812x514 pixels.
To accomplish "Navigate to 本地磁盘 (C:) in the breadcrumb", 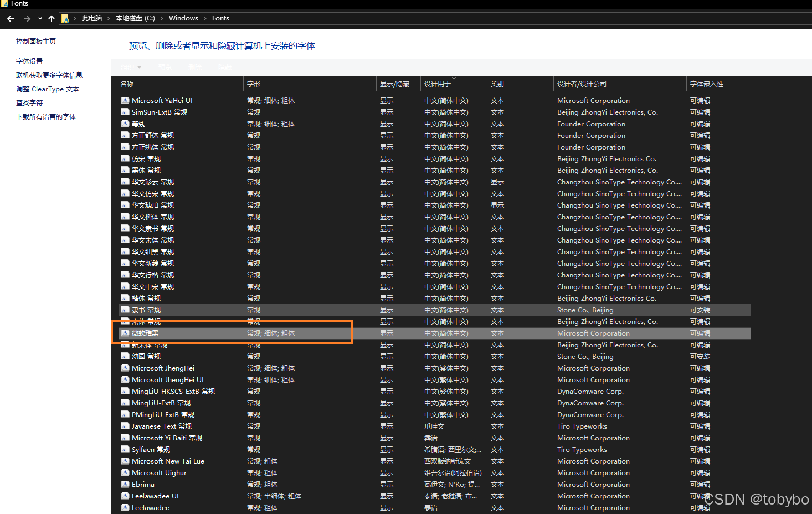I will tap(135, 18).
